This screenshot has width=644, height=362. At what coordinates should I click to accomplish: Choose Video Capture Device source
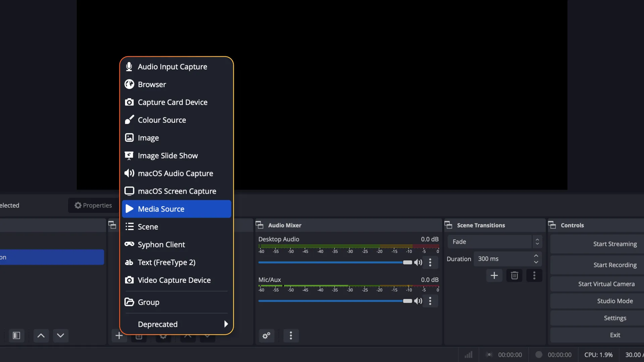(x=176, y=280)
